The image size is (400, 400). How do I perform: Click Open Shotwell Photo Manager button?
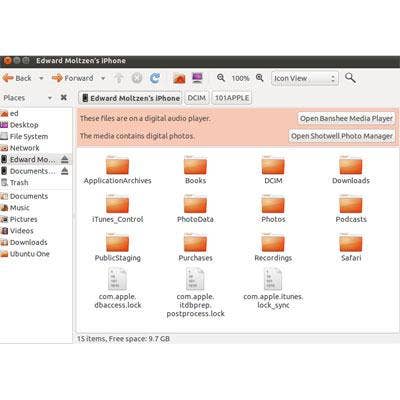click(342, 136)
